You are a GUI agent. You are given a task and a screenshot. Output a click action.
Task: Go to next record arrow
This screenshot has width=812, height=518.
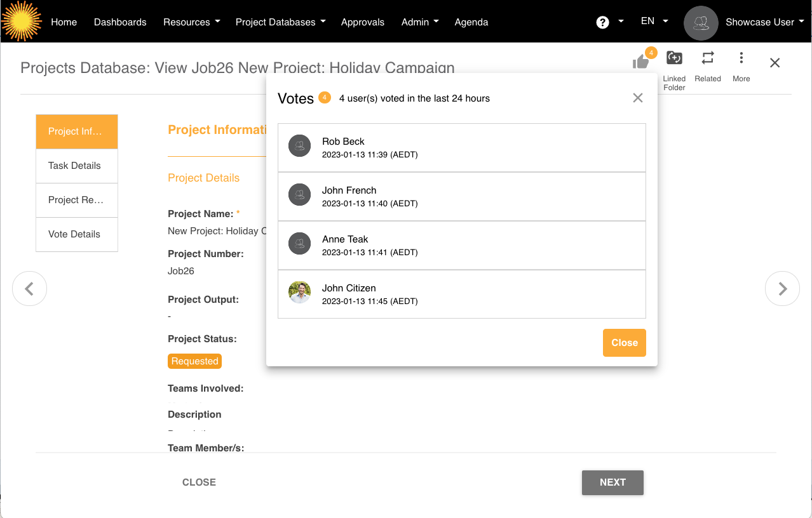tap(782, 289)
